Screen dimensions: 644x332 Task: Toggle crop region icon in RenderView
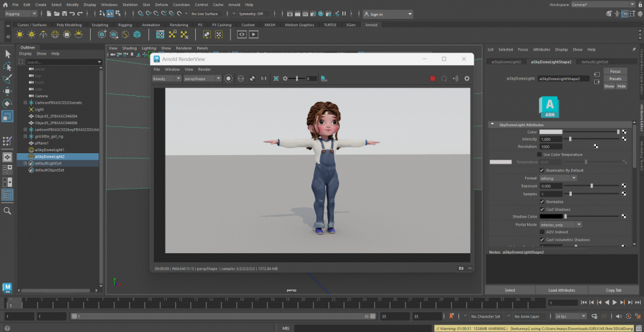coord(276,78)
